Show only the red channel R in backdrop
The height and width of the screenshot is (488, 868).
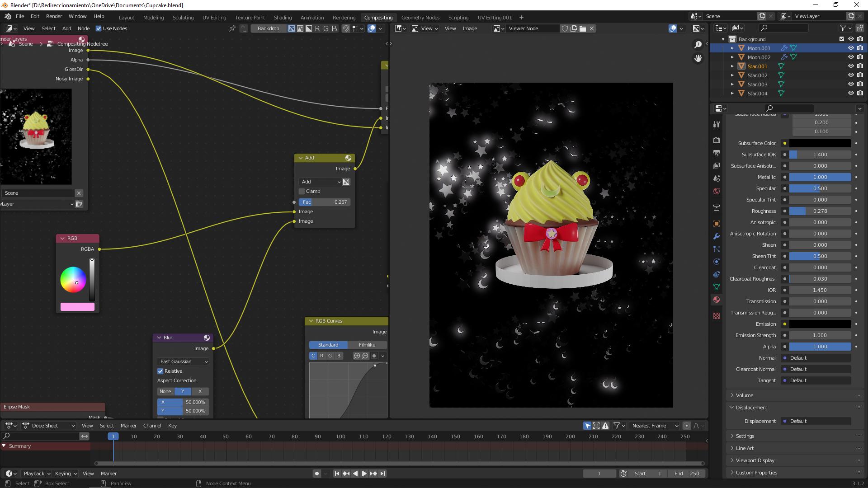(317, 28)
